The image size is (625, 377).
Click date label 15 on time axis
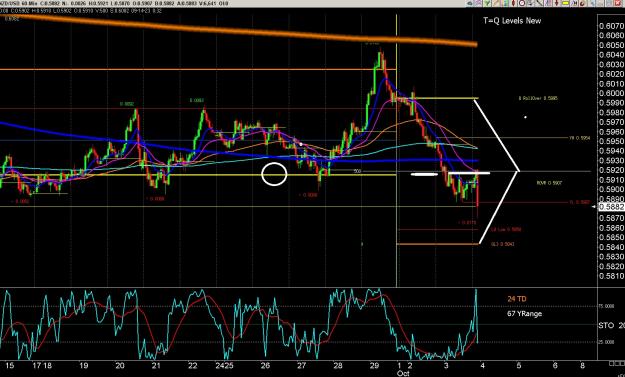(10, 365)
